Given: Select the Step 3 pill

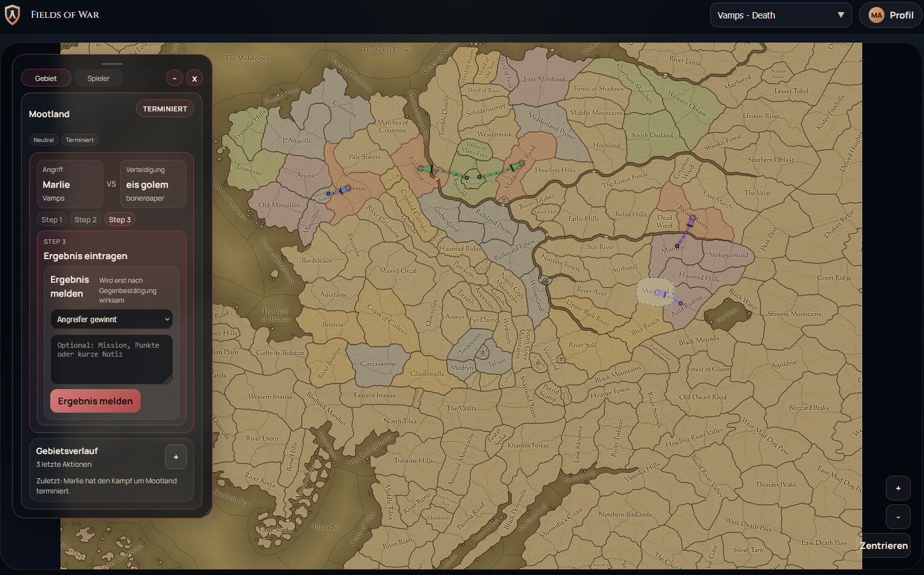Looking at the screenshot, I should click(120, 220).
